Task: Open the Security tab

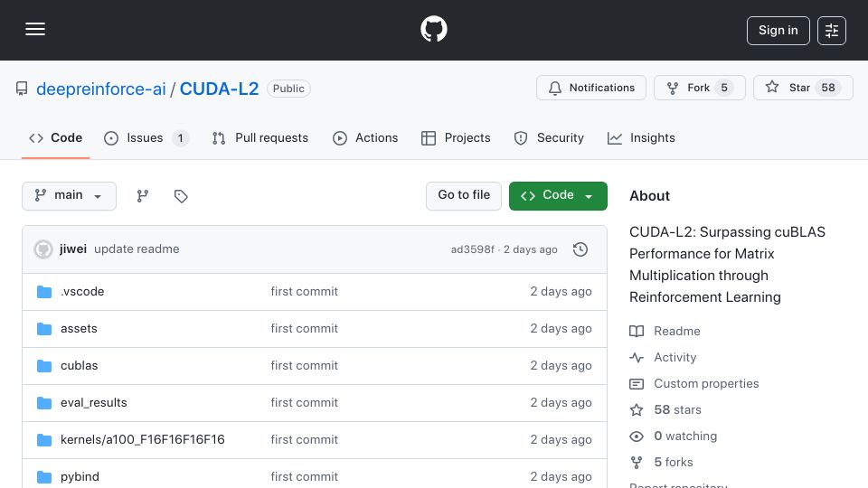Action: click(x=549, y=137)
